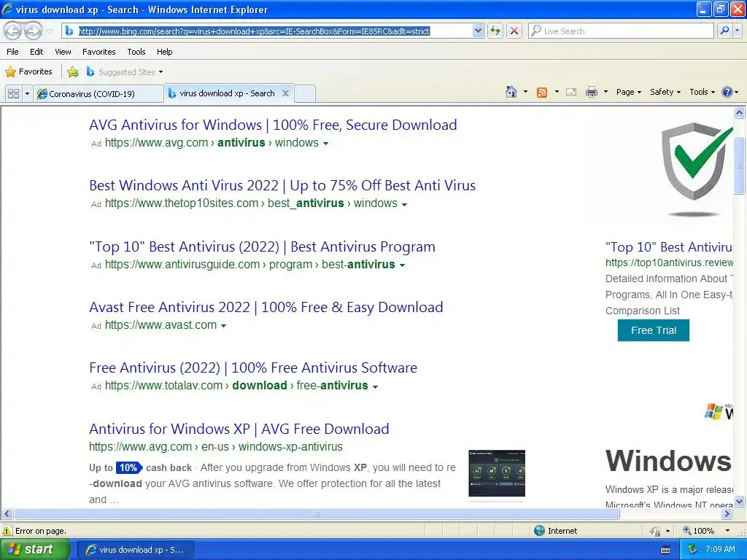
Task: Close the virus download xp tab
Action: point(285,93)
